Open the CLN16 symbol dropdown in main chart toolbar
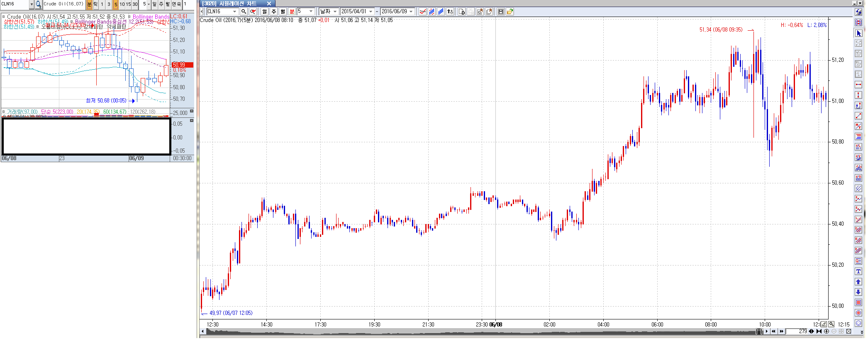Viewport: 868px width, 341px height. tap(234, 12)
